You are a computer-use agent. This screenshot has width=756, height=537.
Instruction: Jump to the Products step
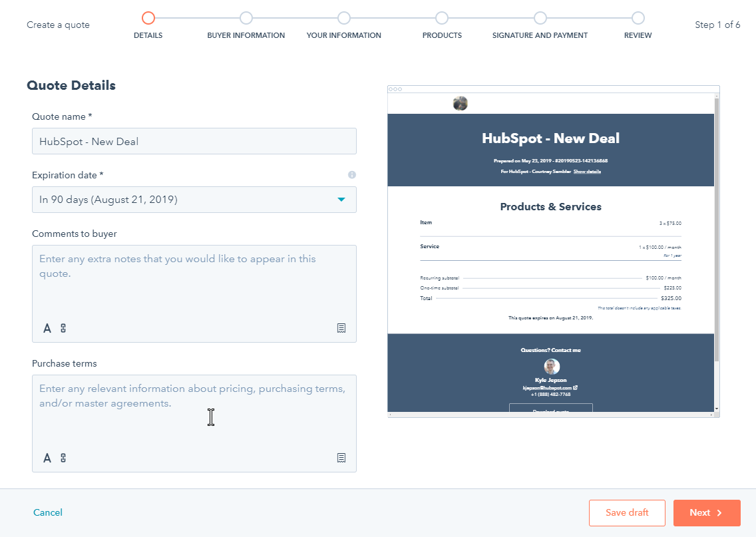click(442, 18)
